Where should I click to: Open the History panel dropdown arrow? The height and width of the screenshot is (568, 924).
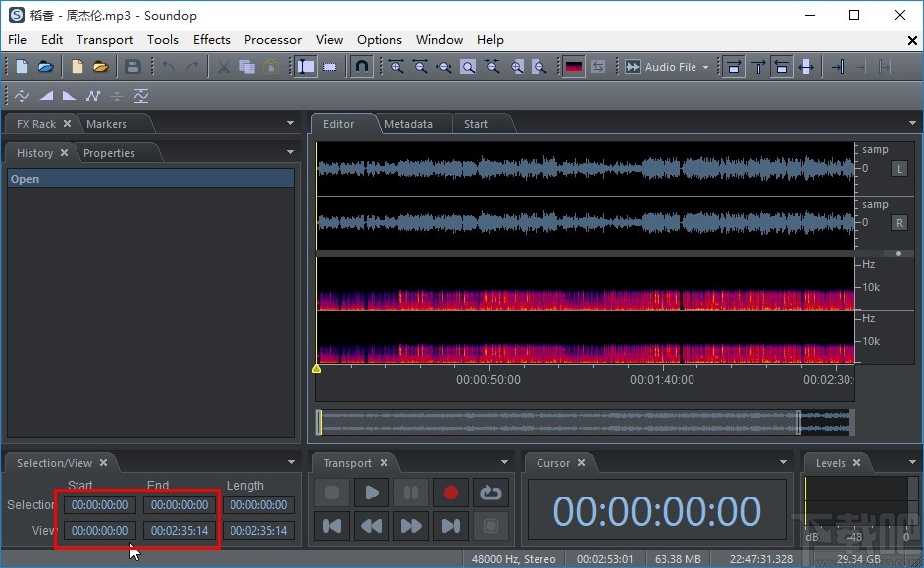(x=291, y=153)
